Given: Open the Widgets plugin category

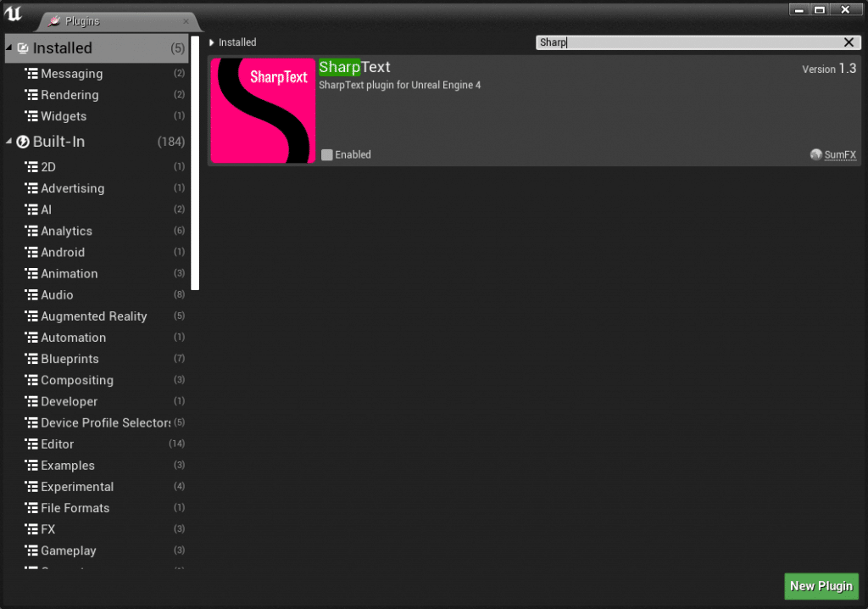Looking at the screenshot, I should 65,116.
